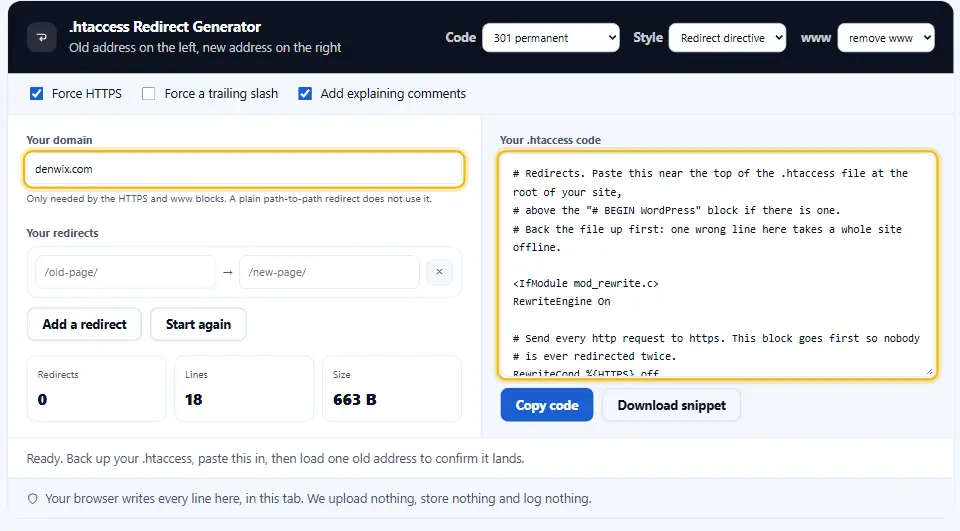The width and height of the screenshot is (960, 531).
Task: Copy the generated code with Copy code
Action: [547, 405]
